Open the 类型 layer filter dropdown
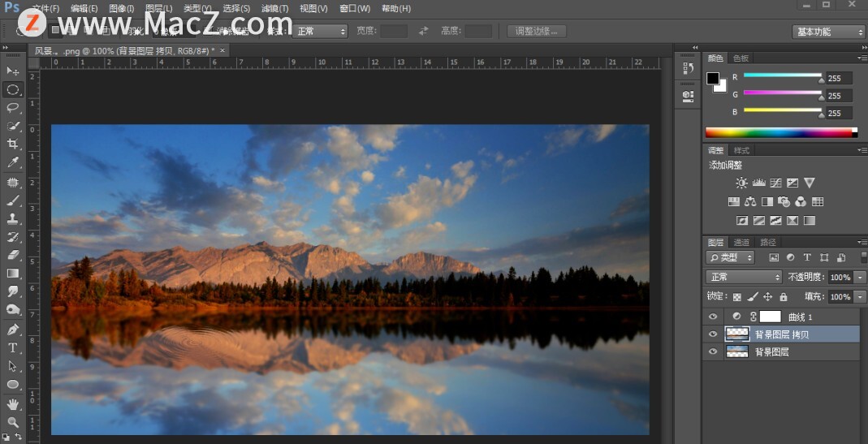 point(730,257)
